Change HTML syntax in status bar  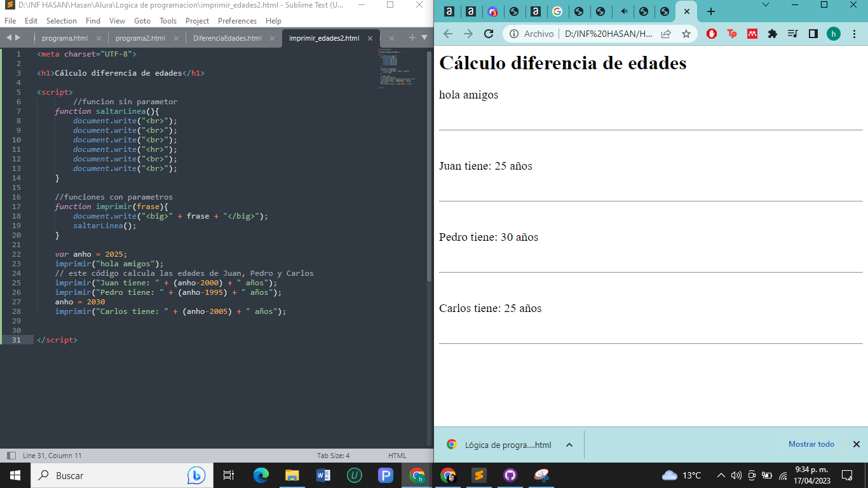(x=397, y=456)
